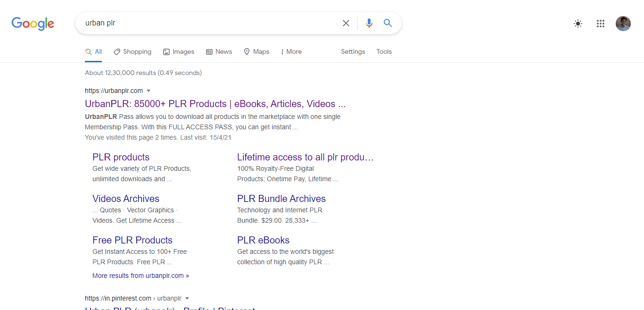Expand dropdown arrow beside urbanplr.com URL
The image size is (644, 310).
[x=149, y=91]
